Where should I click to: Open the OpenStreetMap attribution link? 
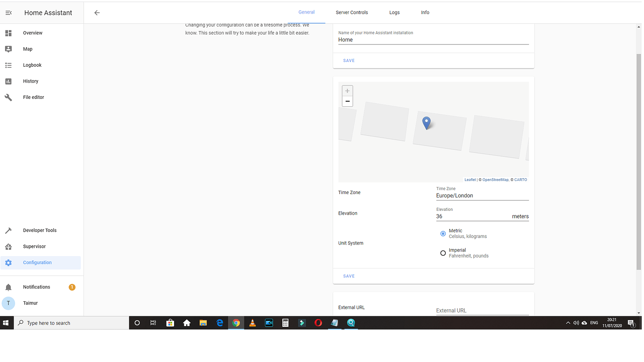tap(495, 179)
